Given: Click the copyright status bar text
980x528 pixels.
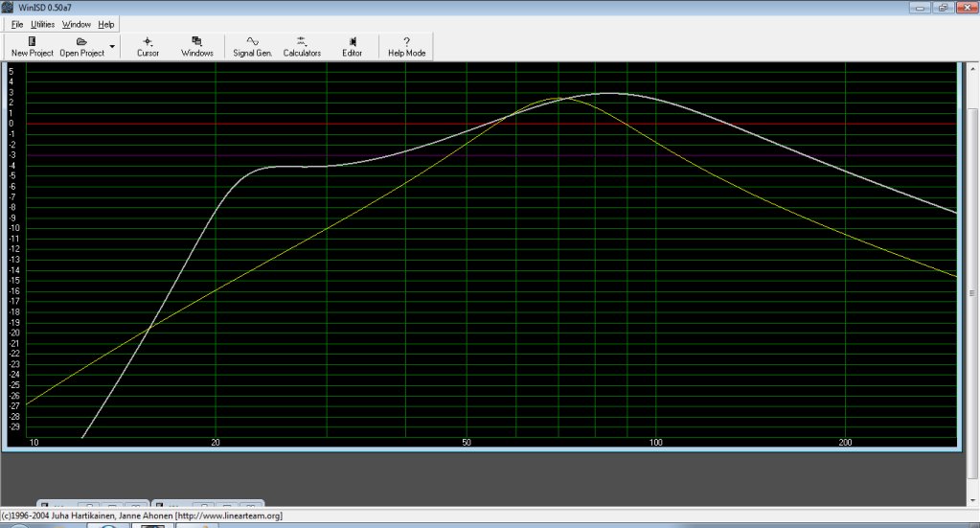Looking at the screenshot, I should click(142, 516).
